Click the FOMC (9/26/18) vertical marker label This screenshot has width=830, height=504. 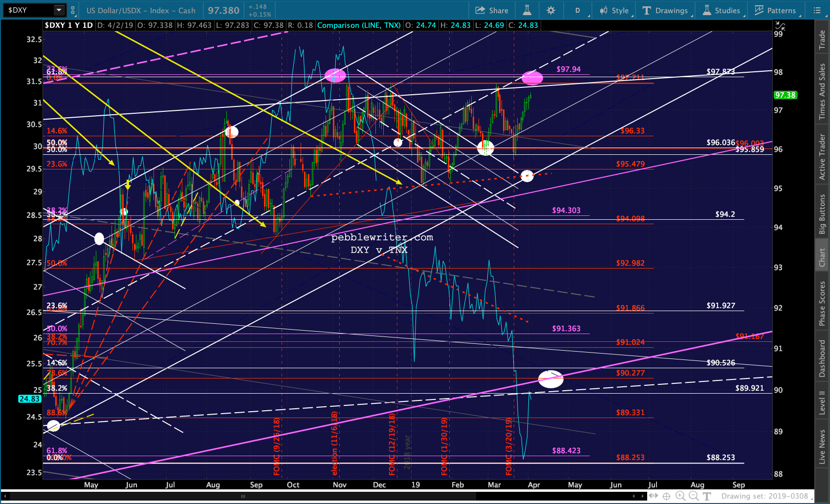277,446
